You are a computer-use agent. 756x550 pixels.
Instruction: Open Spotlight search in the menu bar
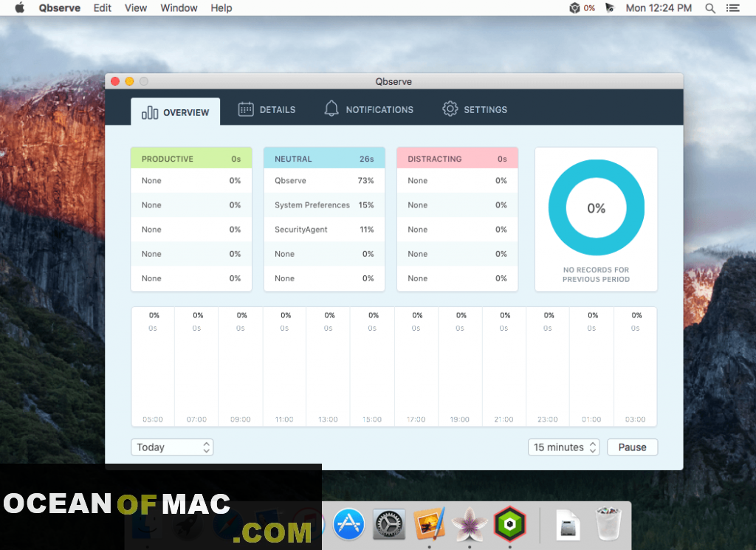coord(709,8)
